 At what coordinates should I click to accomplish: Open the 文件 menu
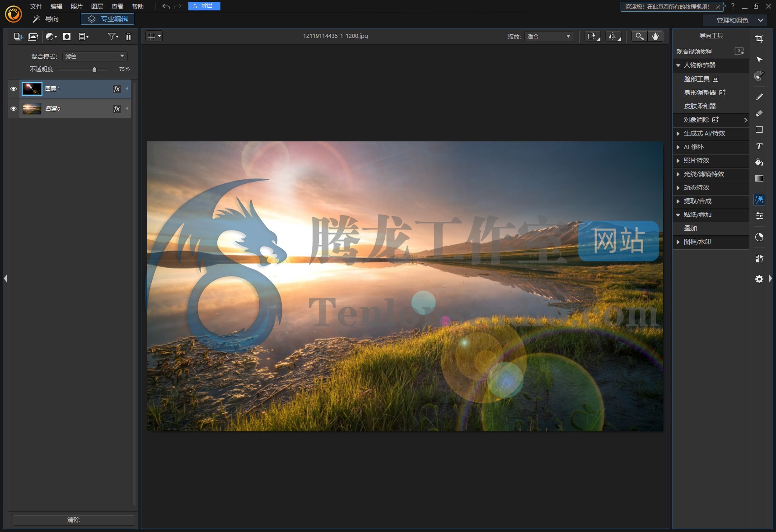pyautogui.click(x=36, y=6)
